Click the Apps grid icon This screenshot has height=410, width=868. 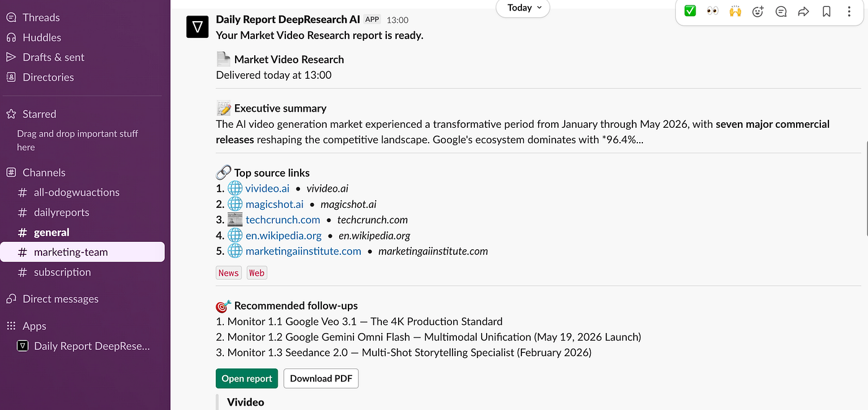point(11,326)
